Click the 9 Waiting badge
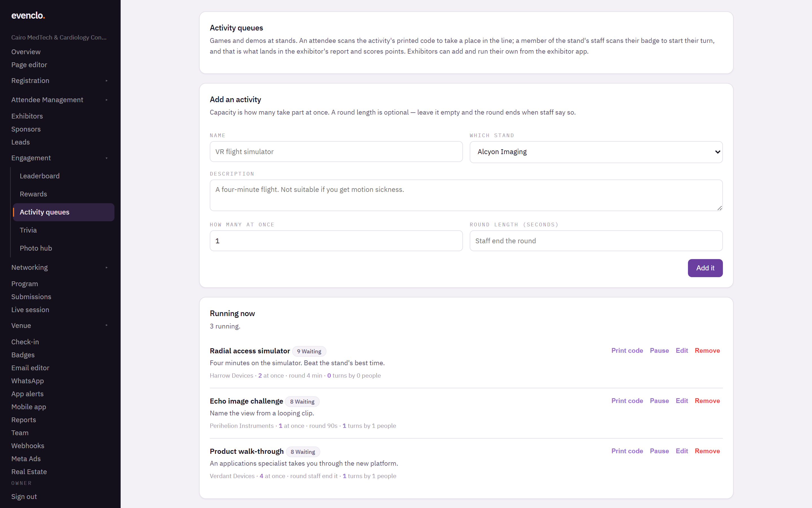This screenshot has height=508, width=812. 309,351
